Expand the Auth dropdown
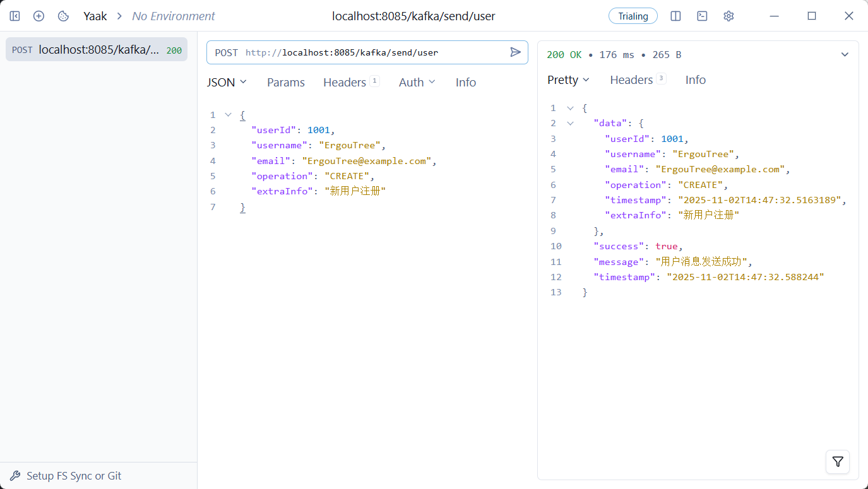868x489 pixels. point(417,82)
